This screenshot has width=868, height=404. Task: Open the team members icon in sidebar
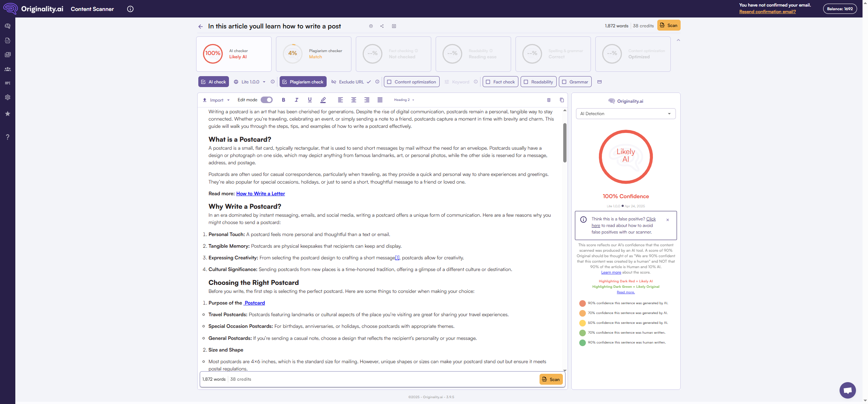[8, 69]
